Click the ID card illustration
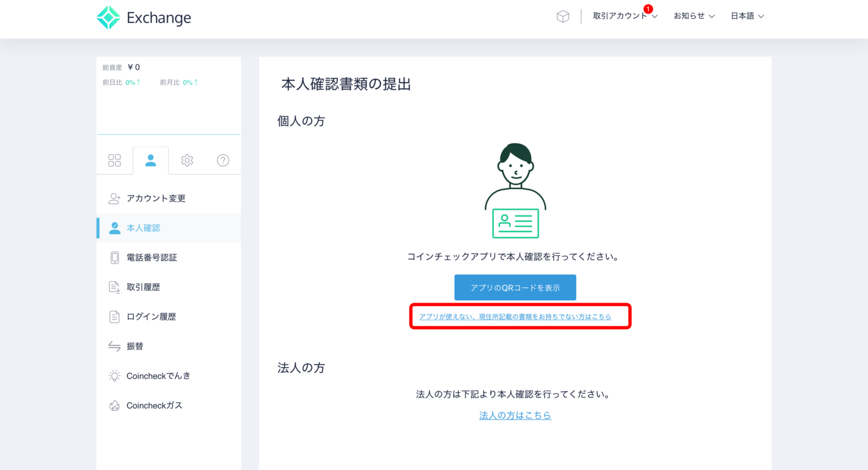 (515, 223)
